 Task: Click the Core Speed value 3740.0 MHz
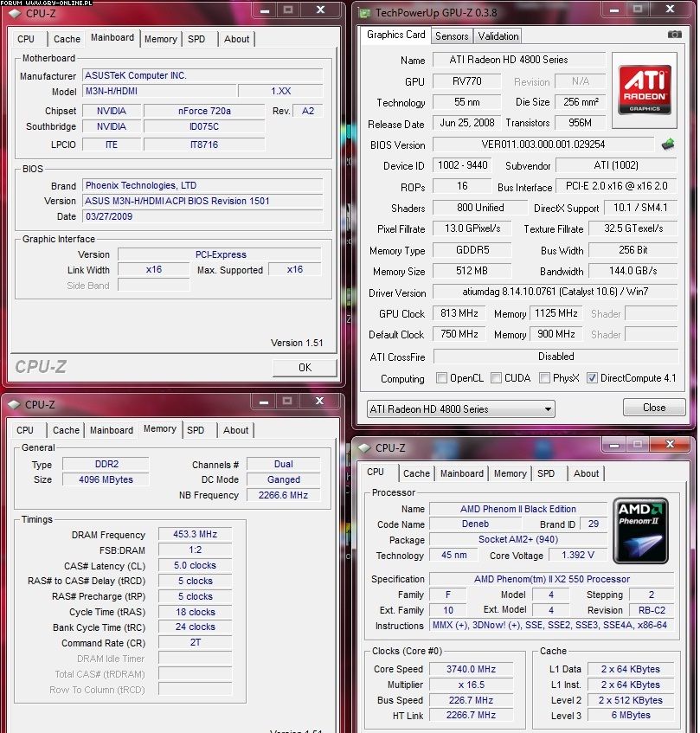pyautogui.click(x=471, y=669)
